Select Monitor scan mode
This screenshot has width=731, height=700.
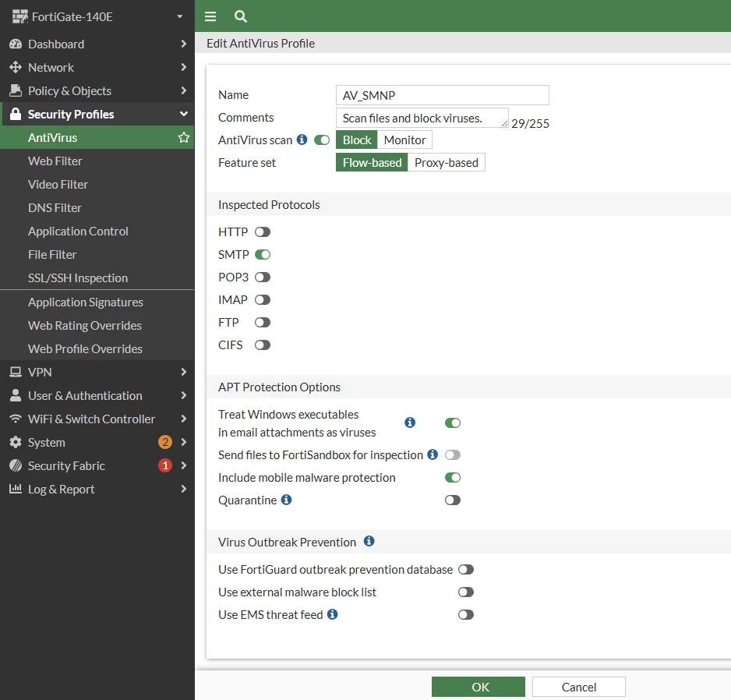click(x=404, y=140)
